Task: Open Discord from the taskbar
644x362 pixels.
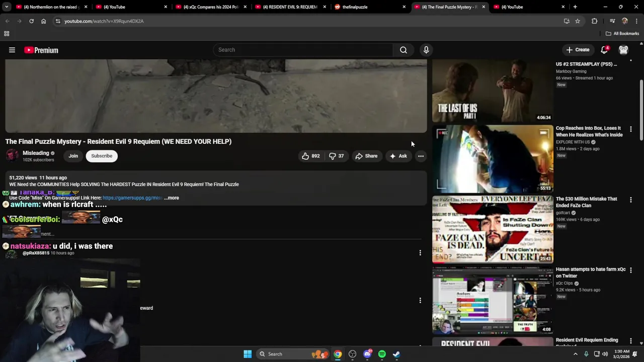Action: tap(367, 354)
